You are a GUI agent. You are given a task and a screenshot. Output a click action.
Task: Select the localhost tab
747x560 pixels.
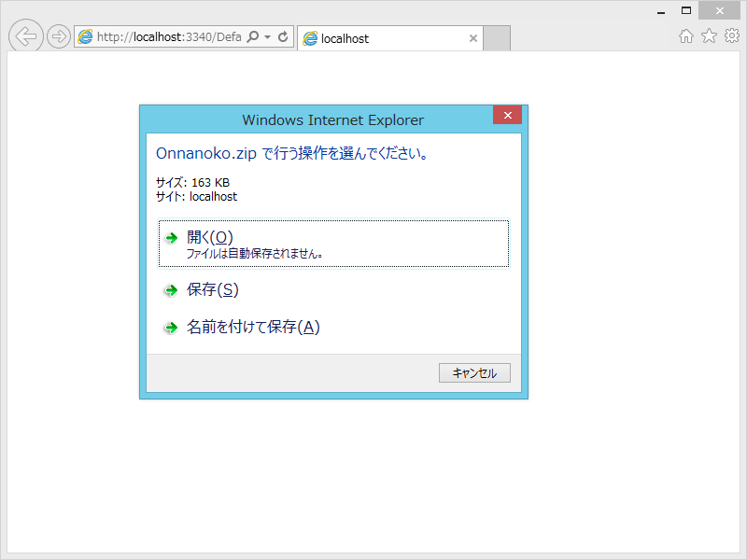point(390,38)
